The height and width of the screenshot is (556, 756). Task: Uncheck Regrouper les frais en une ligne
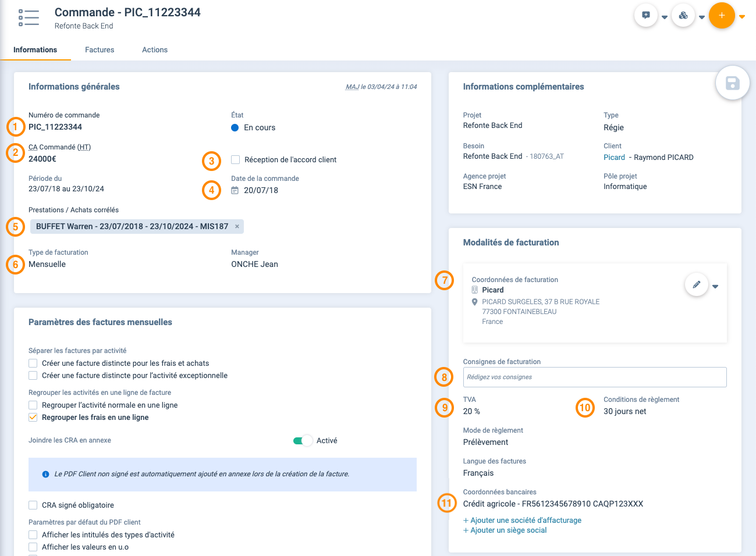(33, 417)
